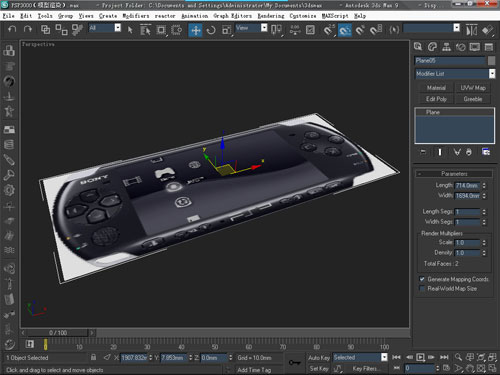Viewport: 500px width, 375px height.
Task: Open the Rendering menu
Action: 271,16
